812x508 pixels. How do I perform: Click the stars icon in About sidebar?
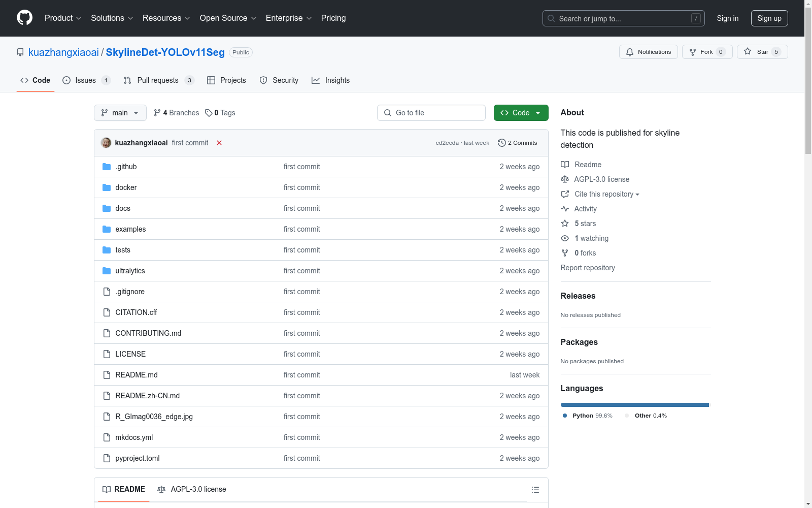coord(565,224)
